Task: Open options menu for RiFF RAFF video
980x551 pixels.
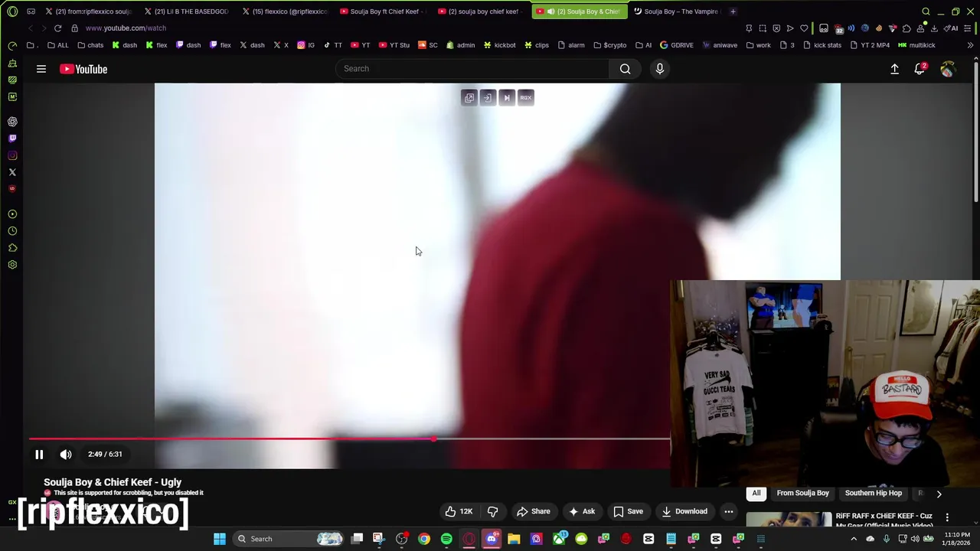Action: (947, 517)
